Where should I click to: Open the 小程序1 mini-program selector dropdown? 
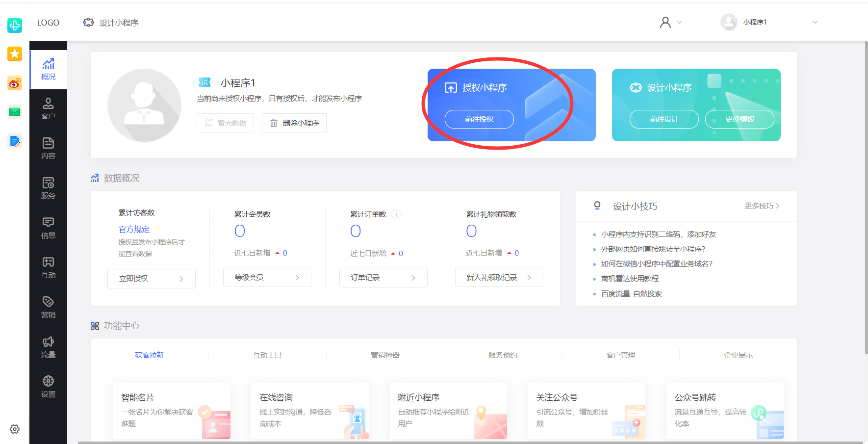tap(769, 22)
